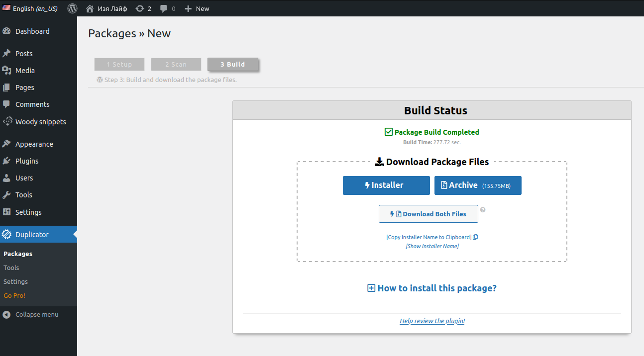
Task: Click the help question mark icon
Action: (x=483, y=210)
